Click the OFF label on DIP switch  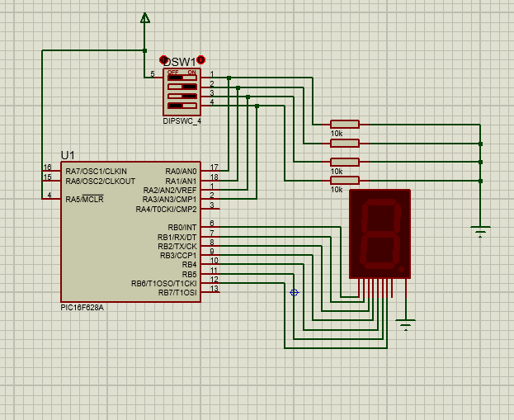coord(172,72)
